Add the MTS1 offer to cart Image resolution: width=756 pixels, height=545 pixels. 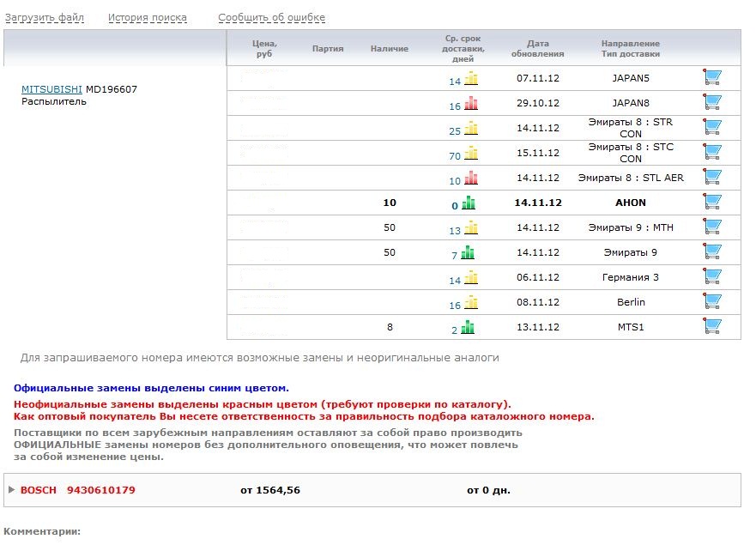(711, 327)
